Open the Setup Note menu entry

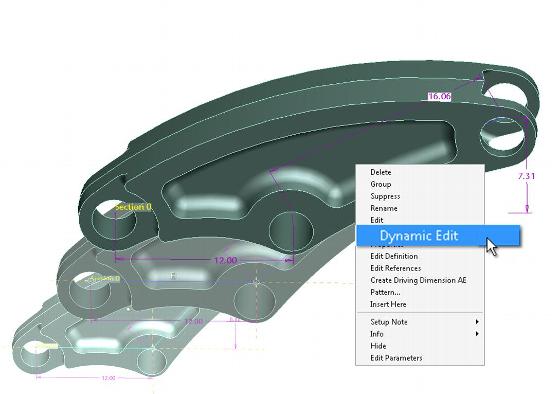(x=389, y=322)
